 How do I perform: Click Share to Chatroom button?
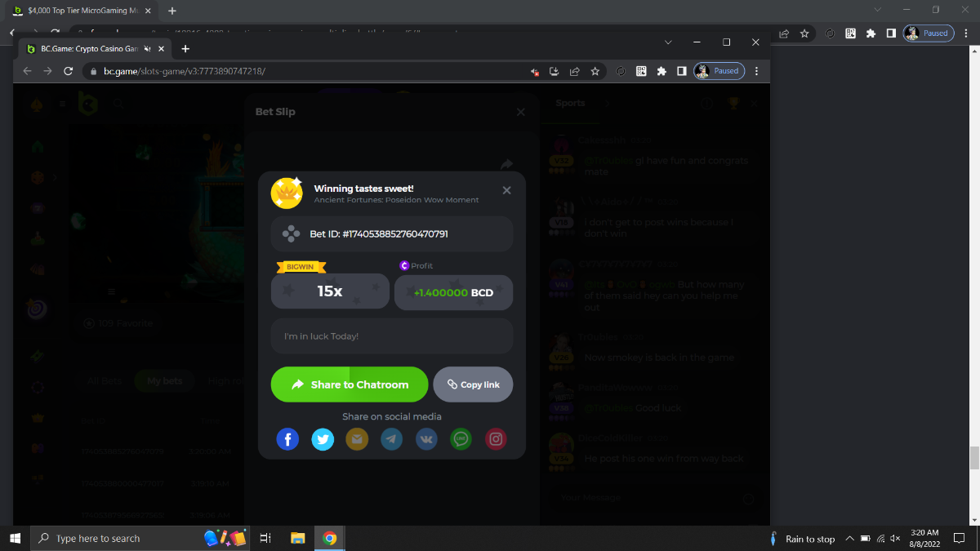pyautogui.click(x=350, y=384)
